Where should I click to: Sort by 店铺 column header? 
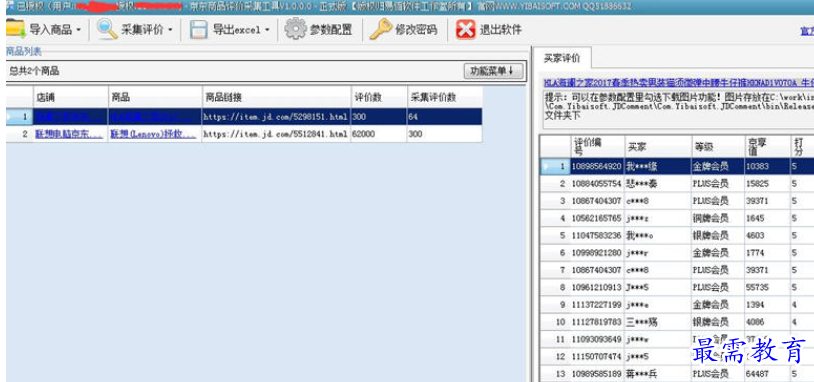pyautogui.click(x=71, y=97)
